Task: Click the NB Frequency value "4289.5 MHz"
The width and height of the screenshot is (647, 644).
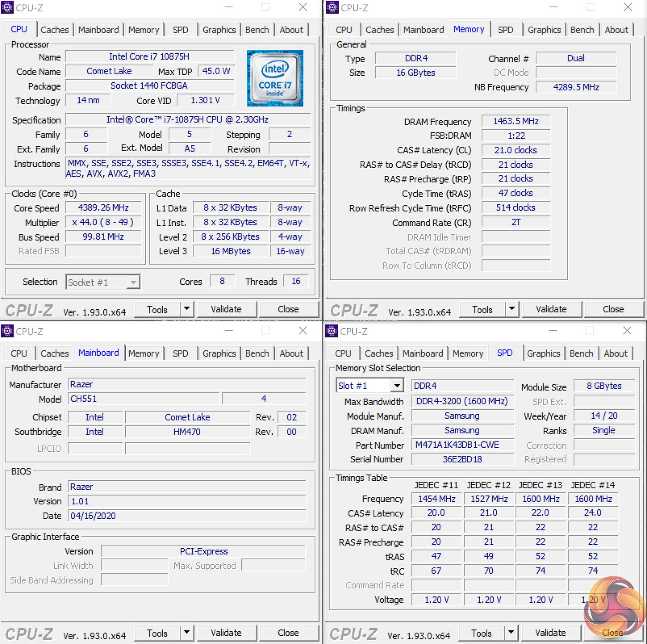Action: [x=576, y=87]
